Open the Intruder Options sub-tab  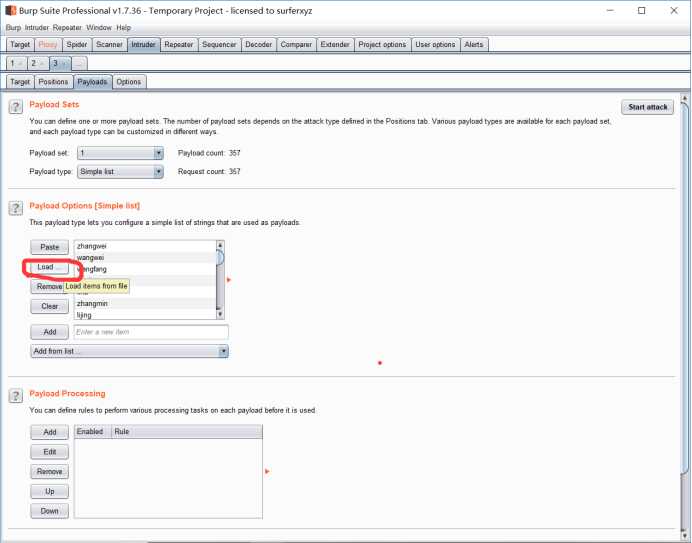point(129,82)
